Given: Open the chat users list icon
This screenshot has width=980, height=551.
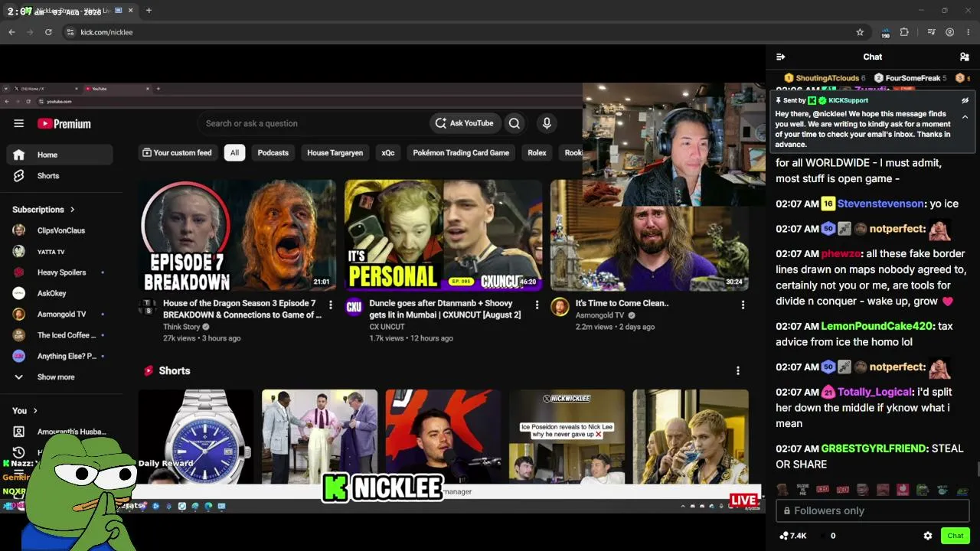Looking at the screenshot, I should click(x=965, y=57).
